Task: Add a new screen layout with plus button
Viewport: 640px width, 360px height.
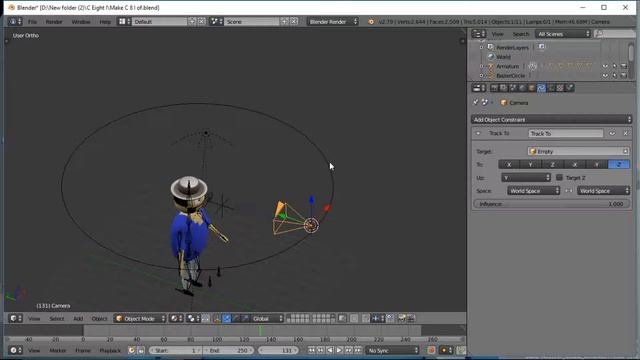Action: [x=192, y=22]
